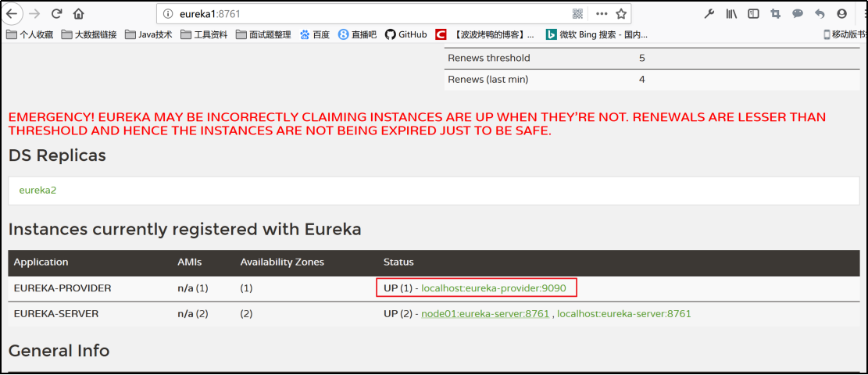Open the 移动版书签 mobile bookmarks folder
The image size is (868, 375).
pos(845,34)
